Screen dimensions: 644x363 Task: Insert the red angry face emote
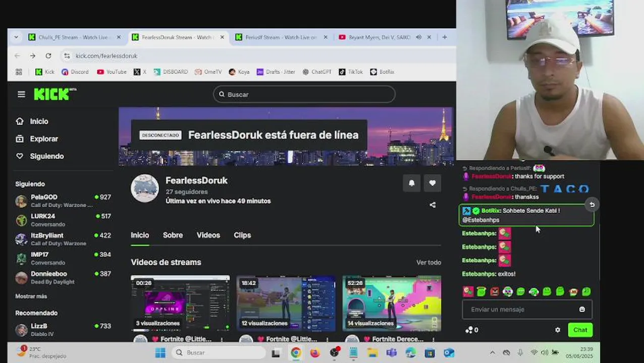pyautogui.click(x=495, y=291)
